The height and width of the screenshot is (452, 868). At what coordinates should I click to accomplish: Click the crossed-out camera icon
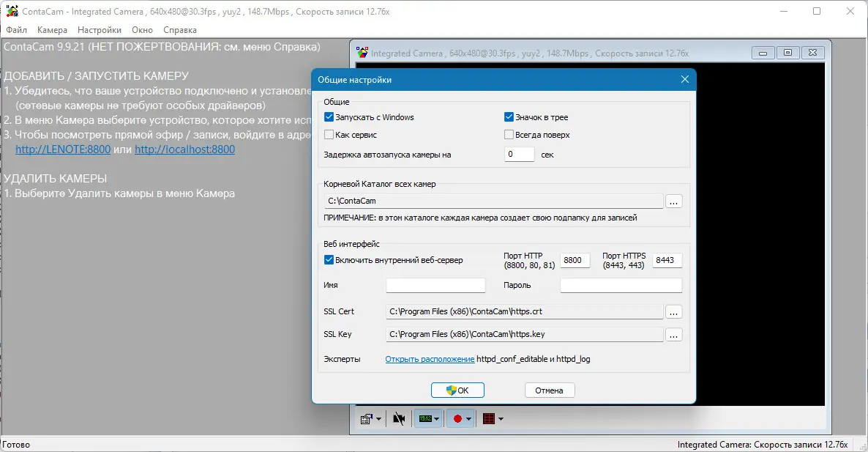click(x=399, y=419)
